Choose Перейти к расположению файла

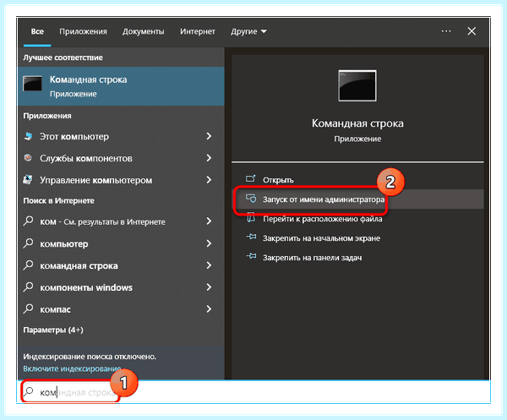357,219
